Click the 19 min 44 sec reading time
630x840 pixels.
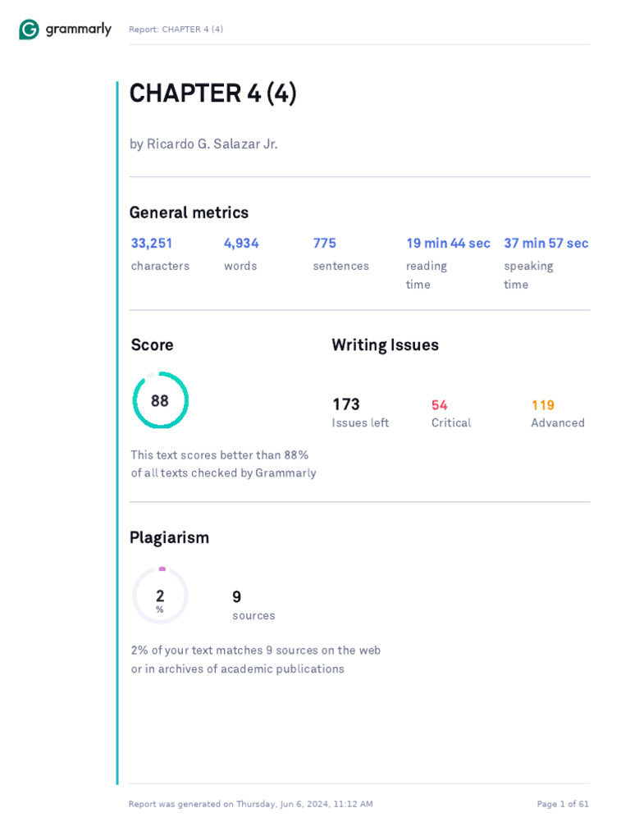448,243
